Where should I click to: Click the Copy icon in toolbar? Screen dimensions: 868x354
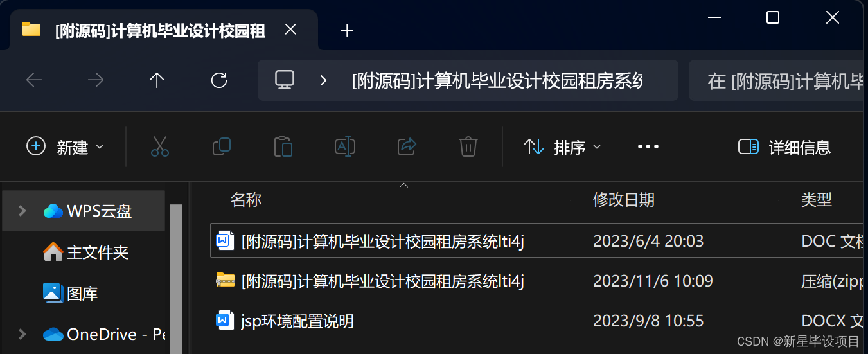click(x=222, y=146)
